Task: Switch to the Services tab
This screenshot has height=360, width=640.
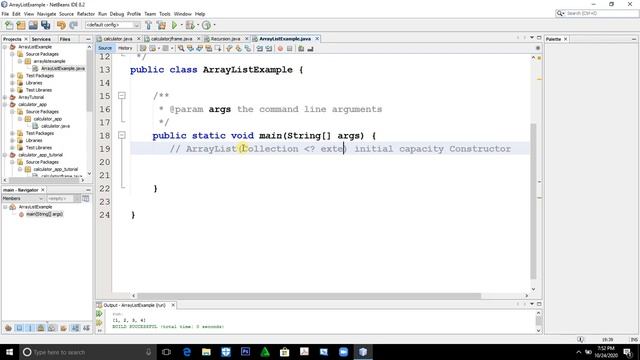Action: click(41, 39)
